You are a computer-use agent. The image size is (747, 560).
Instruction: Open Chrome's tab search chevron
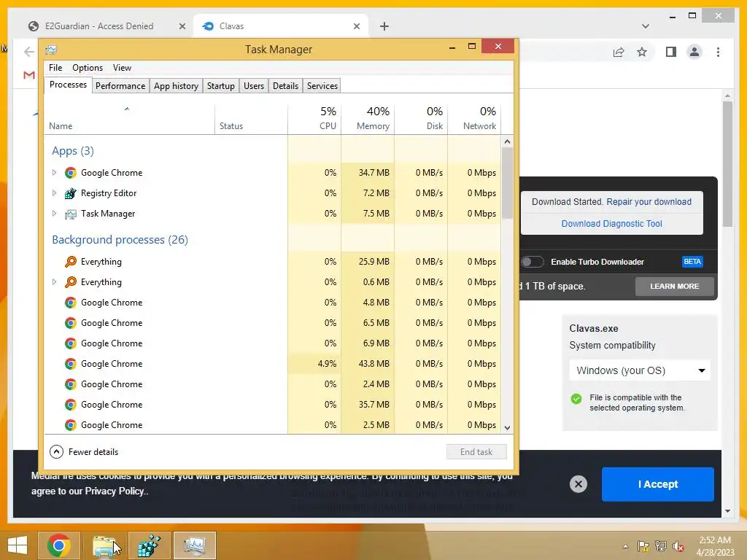(x=645, y=26)
